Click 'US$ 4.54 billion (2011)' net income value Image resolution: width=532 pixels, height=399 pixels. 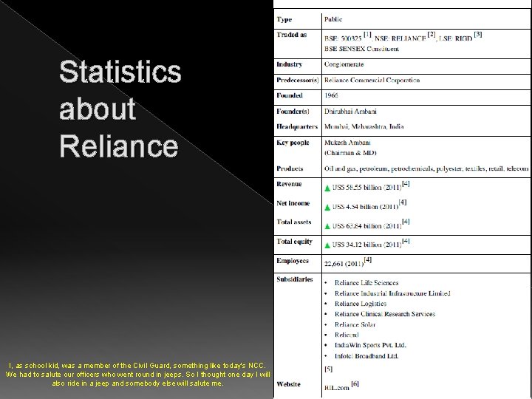(x=365, y=207)
